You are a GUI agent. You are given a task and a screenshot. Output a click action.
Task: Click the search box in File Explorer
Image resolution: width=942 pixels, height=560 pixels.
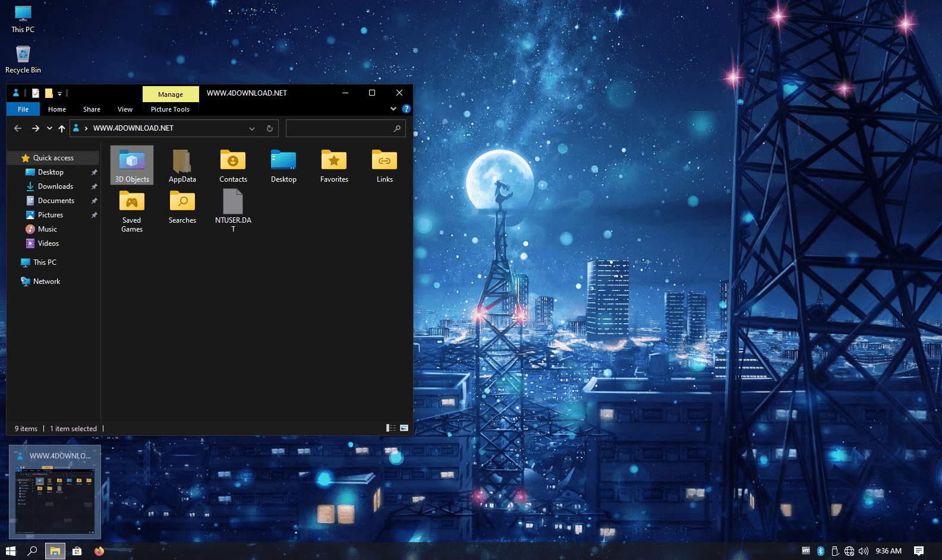click(x=346, y=128)
